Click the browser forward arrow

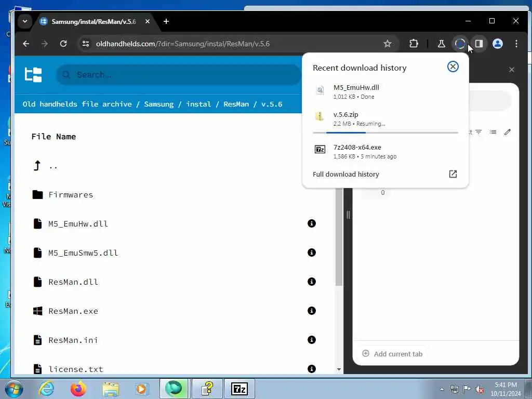point(45,44)
